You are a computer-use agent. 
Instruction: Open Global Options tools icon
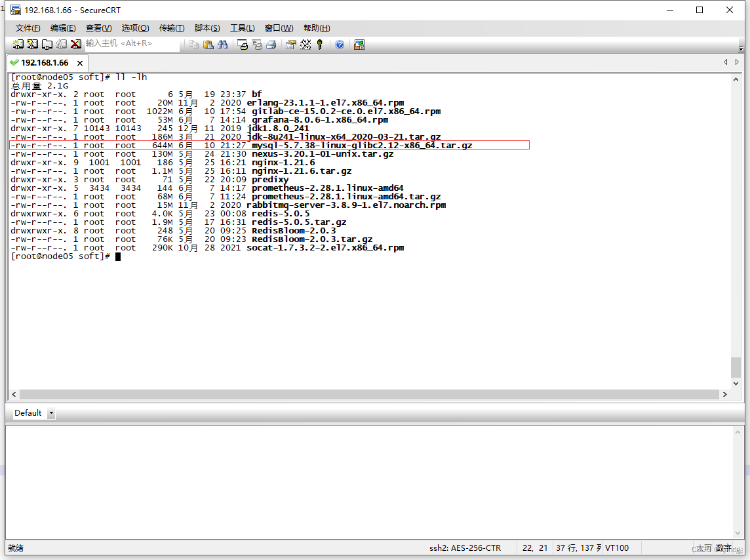point(305,45)
